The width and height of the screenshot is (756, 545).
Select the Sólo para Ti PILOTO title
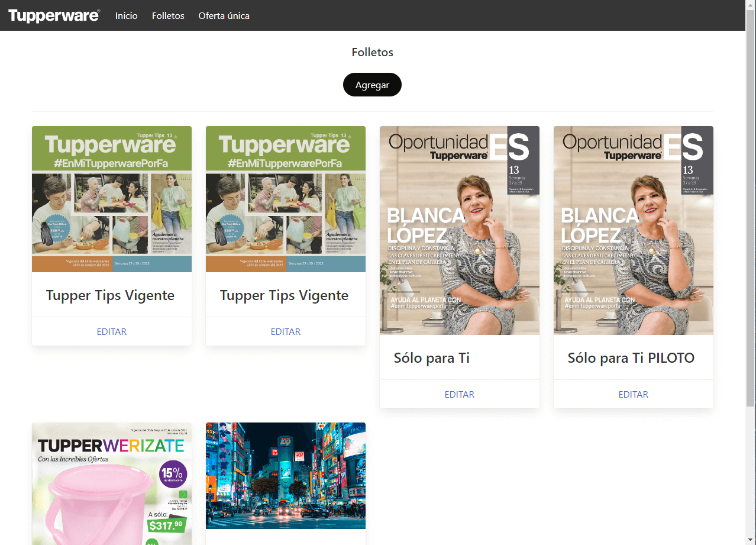click(x=631, y=357)
